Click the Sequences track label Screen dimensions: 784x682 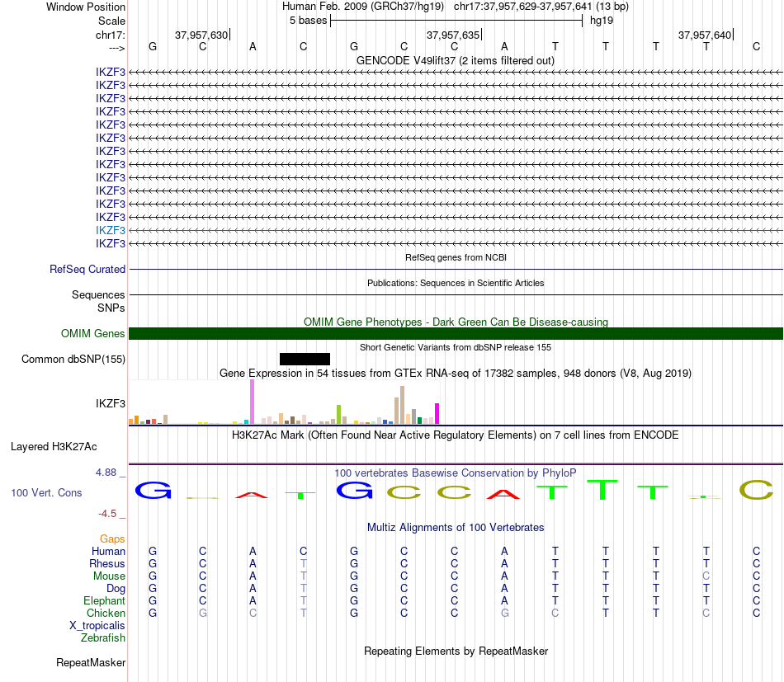pyautogui.click(x=98, y=294)
